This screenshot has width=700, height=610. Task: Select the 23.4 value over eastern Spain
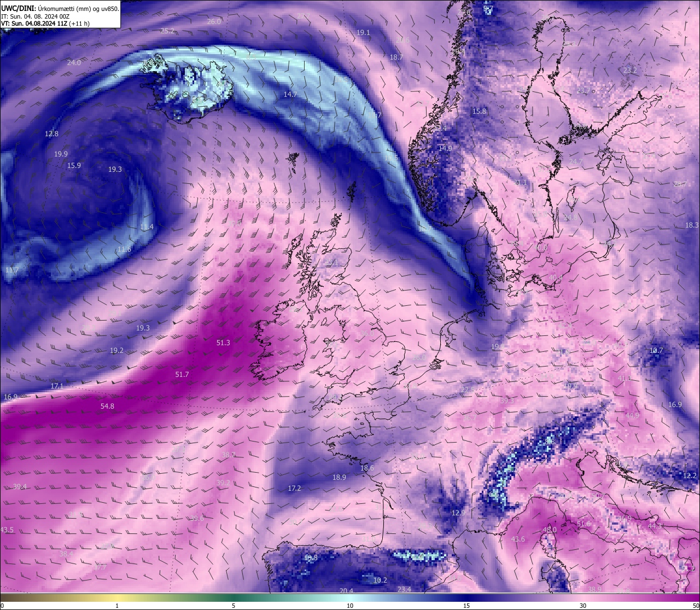(404, 589)
